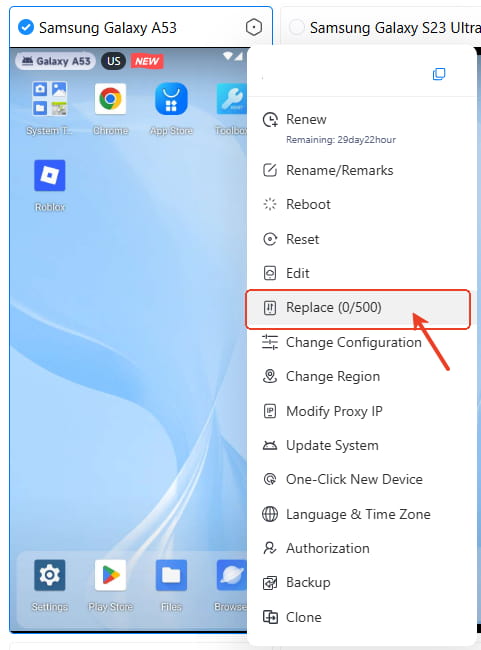Choose One-Click New Device
Image resolution: width=481 pixels, height=650 pixels.
pyautogui.click(x=354, y=480)
